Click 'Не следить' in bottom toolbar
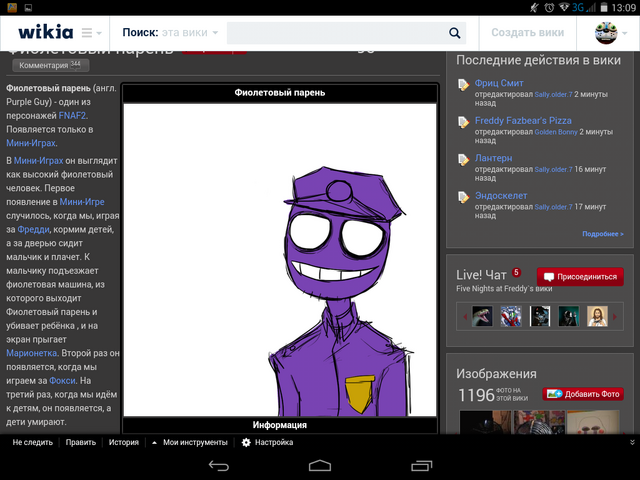Viewport: 640px width, 480px height. click(x=33, y=442)
